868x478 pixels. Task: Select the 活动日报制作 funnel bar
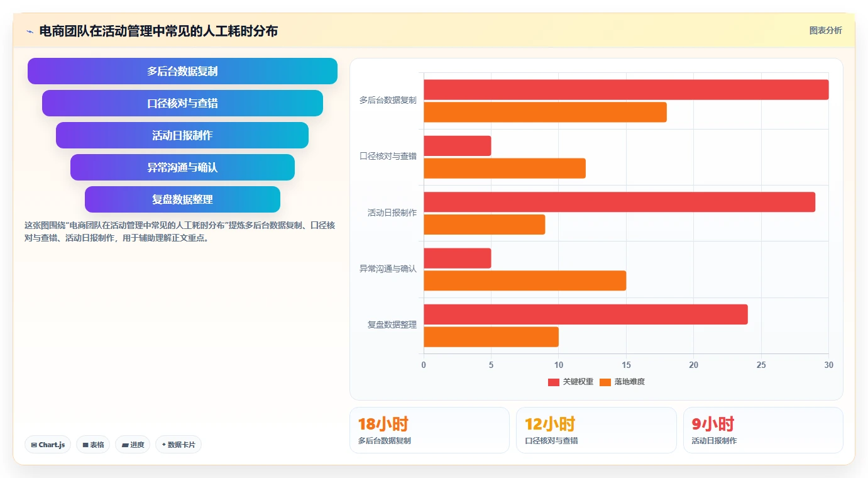coord(182,135)
